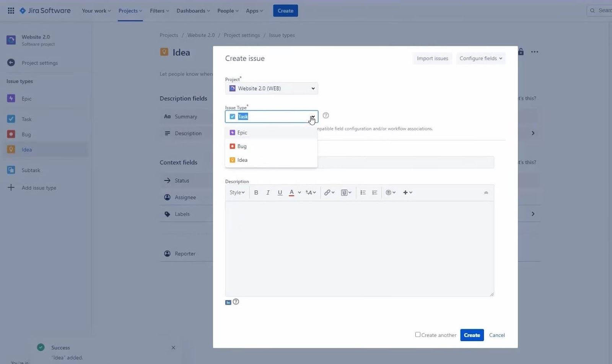This screenshot has height=364, width=612.
Task: Open the Style dropdown in the editor
Action: click(x=237, y=192)
